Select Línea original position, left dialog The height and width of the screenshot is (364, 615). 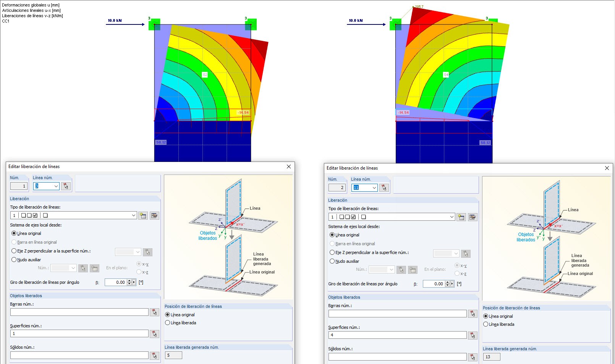click(167, 315)
